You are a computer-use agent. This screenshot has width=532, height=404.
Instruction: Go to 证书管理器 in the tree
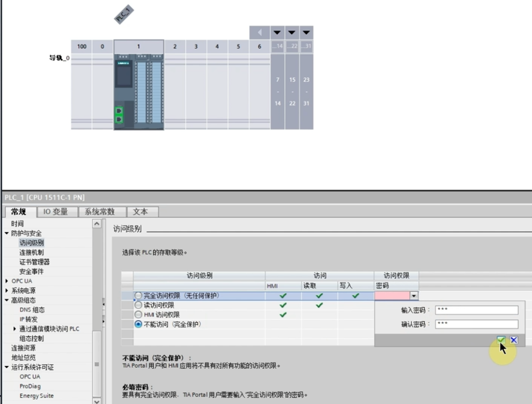[35, 262]
